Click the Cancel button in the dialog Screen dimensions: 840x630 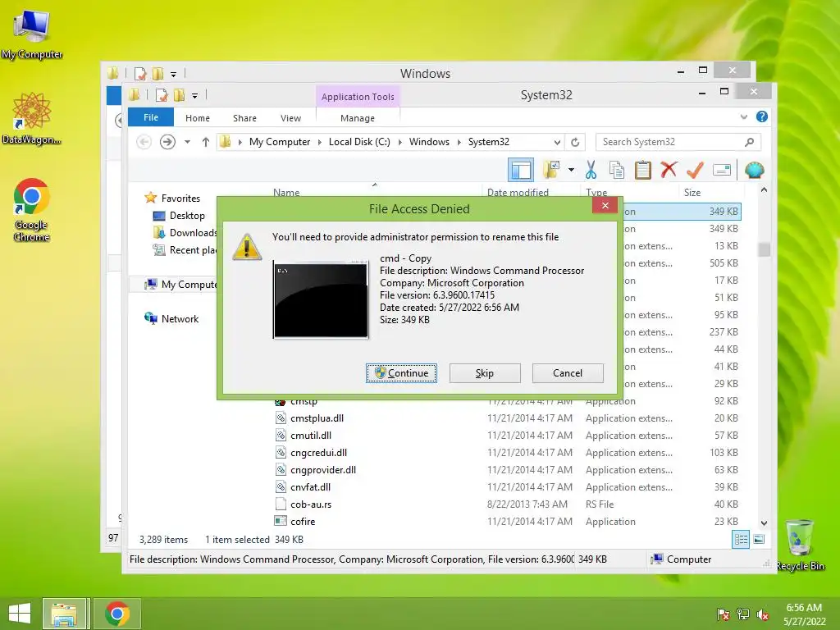(x=568, y=373)
